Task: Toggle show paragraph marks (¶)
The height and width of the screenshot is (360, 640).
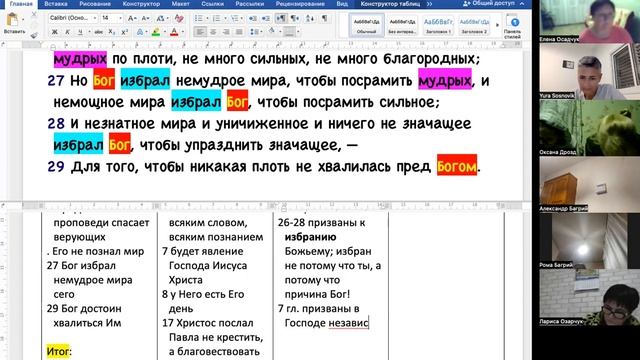Action: tap(324, 18)
